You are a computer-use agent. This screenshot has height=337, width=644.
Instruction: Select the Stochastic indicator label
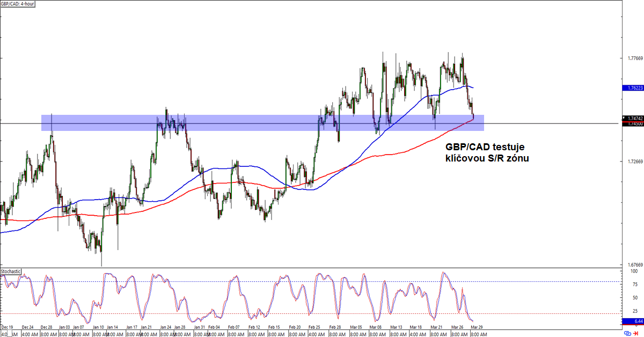[x=11, y=272]
